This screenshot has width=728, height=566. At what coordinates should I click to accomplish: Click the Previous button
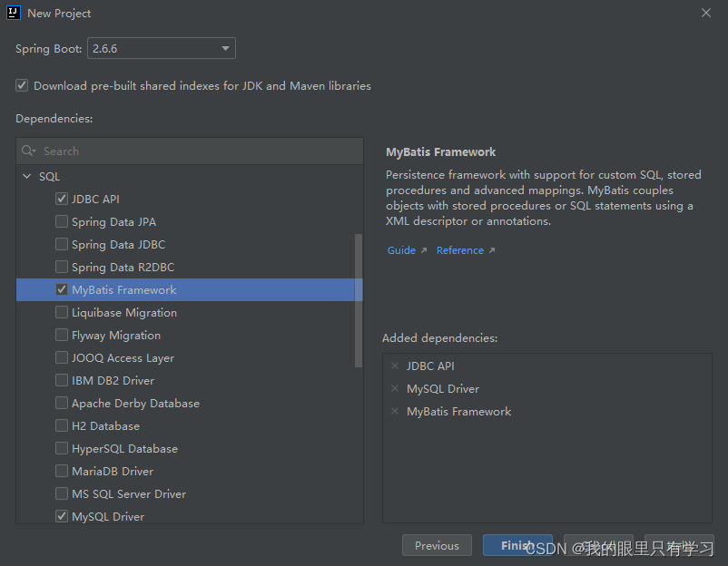pos(437,545)
